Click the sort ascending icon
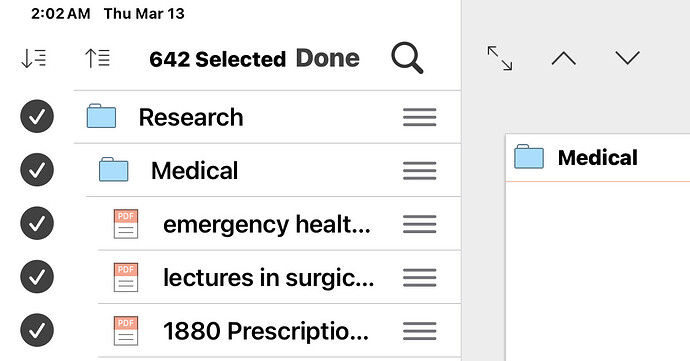Image resolution: width=690 pixels, height=361 pixels. 97,59
